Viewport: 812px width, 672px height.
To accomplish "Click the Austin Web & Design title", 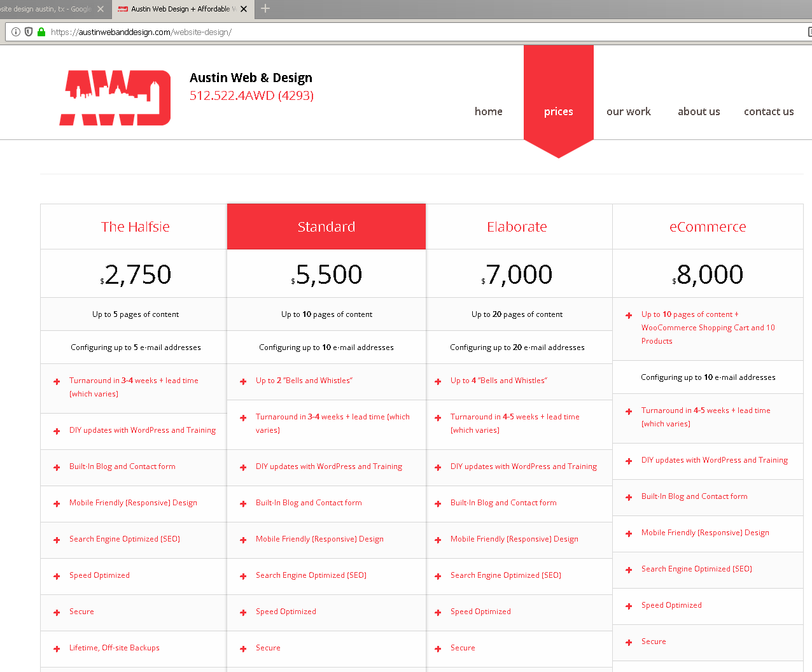I will pyautogui.click(x=251, y=78).
